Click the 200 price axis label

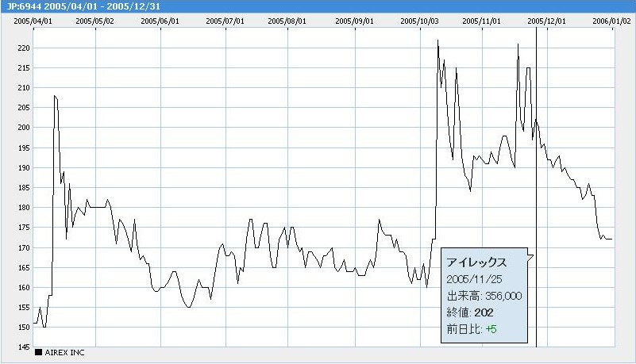pyautogui.click(x=24, y=128)
